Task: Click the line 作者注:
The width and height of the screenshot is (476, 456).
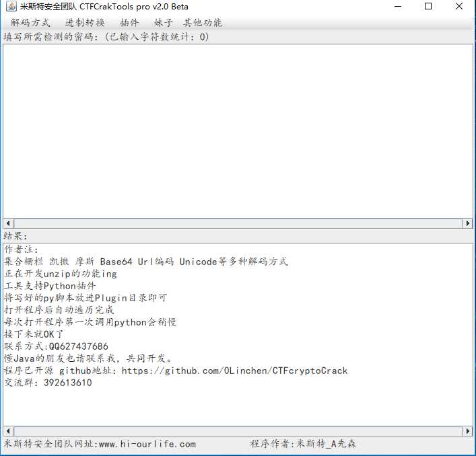Action: point(22,250)
